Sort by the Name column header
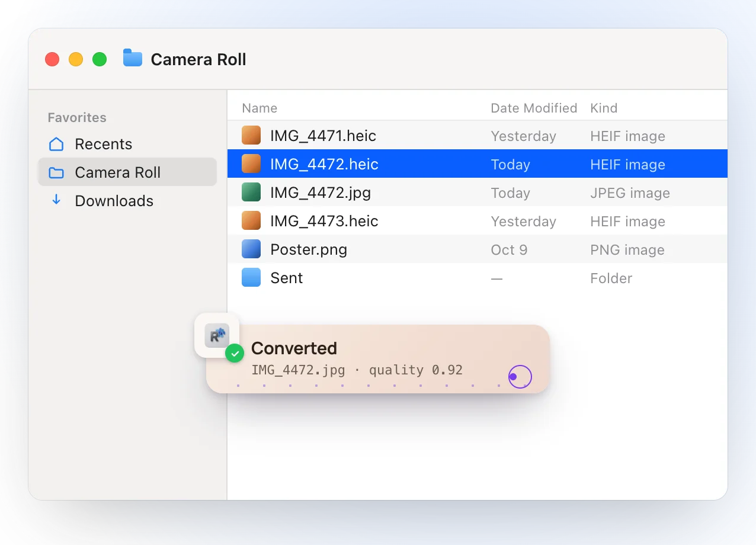The width and height of the screenshot is (756, 545). pos(260,108)
